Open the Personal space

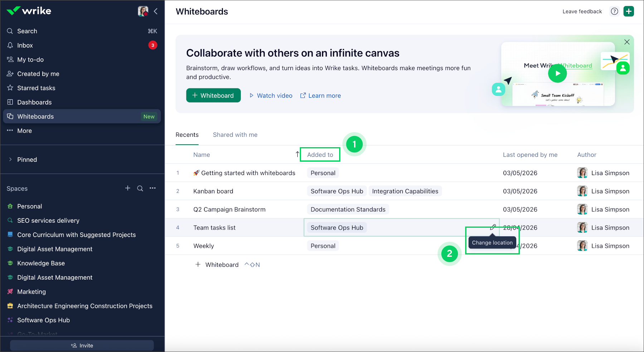click(x=82, y=206)
